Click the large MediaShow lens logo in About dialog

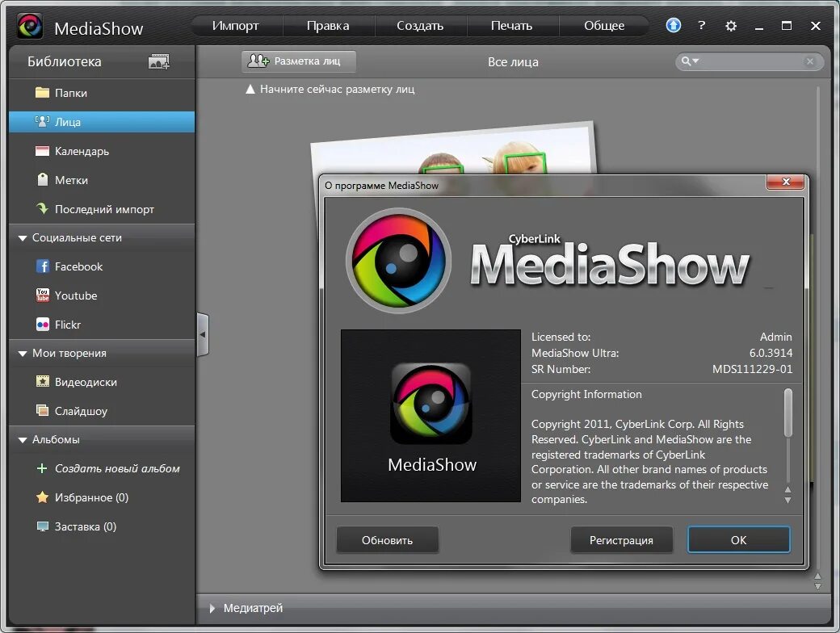[398, 261]
